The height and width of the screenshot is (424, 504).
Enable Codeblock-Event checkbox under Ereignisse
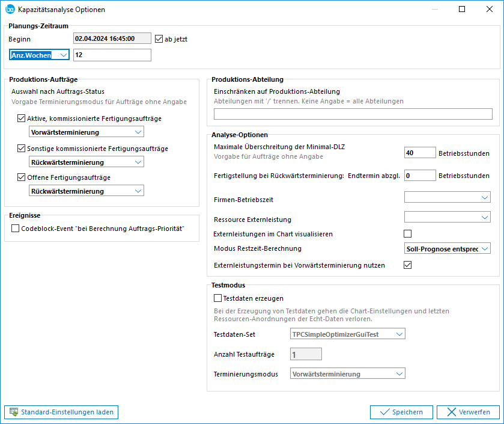click(x=16, y=229)
